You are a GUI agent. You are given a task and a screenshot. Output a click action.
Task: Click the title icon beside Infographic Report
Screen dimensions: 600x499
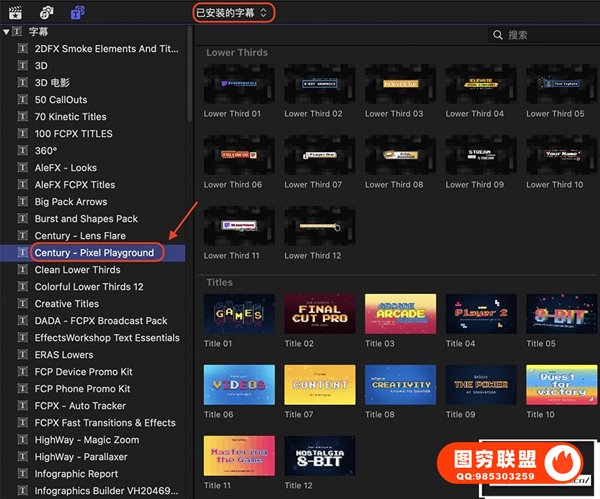[x=21, y=474]
